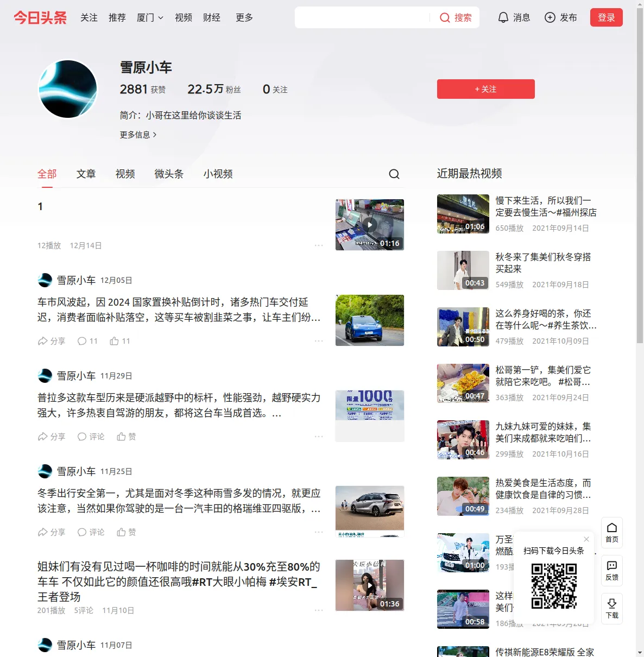Expand 更多信息 profile details
644x657 pixels.
tap(138, 135)
